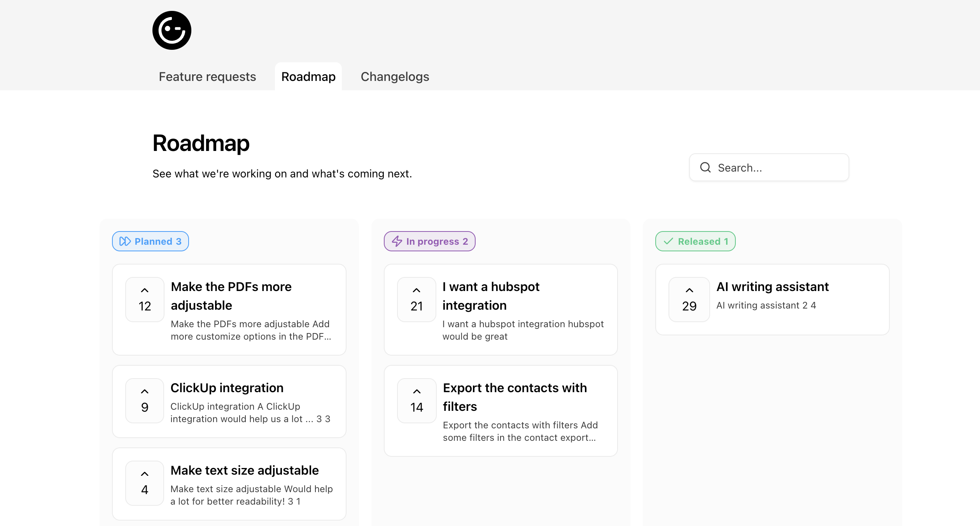The image size is (980, 526).
Task: Click the search magnifier icon
Action: click(x=705, y=168)
